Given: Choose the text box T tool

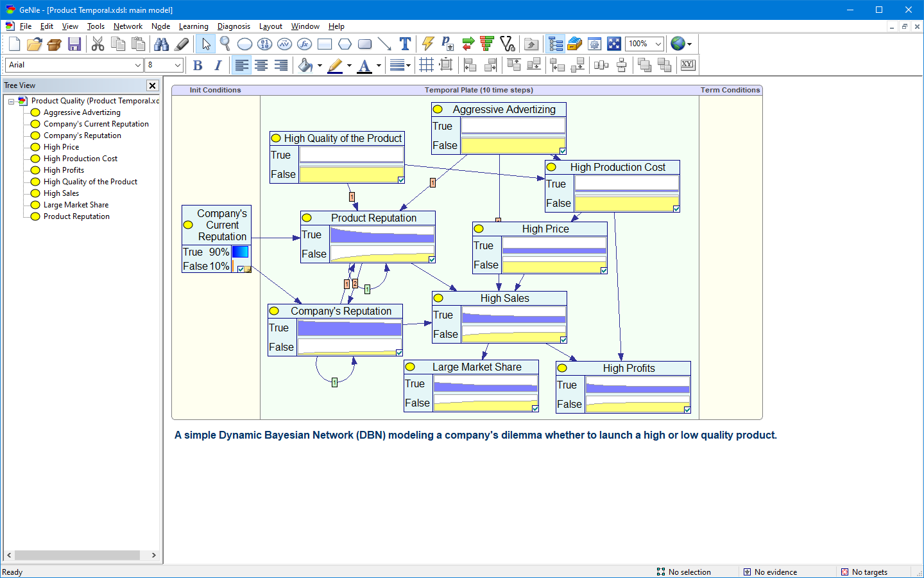Looking at the screenshot, I should click(405, 44).
